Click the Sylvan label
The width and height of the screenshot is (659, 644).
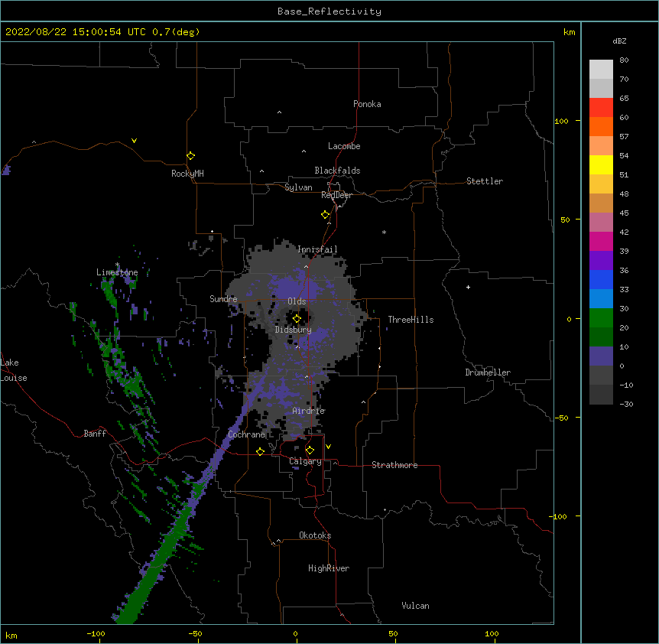(x=298, y=187)
